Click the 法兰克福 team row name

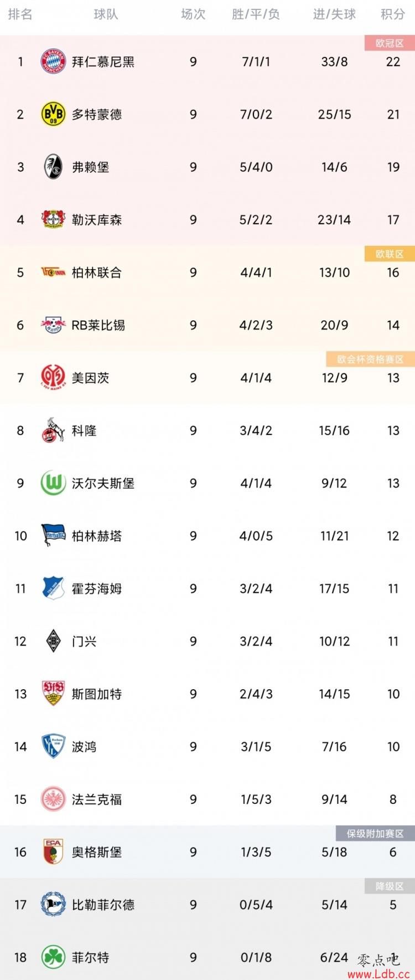pyautogui.click(x=97, y=799)
